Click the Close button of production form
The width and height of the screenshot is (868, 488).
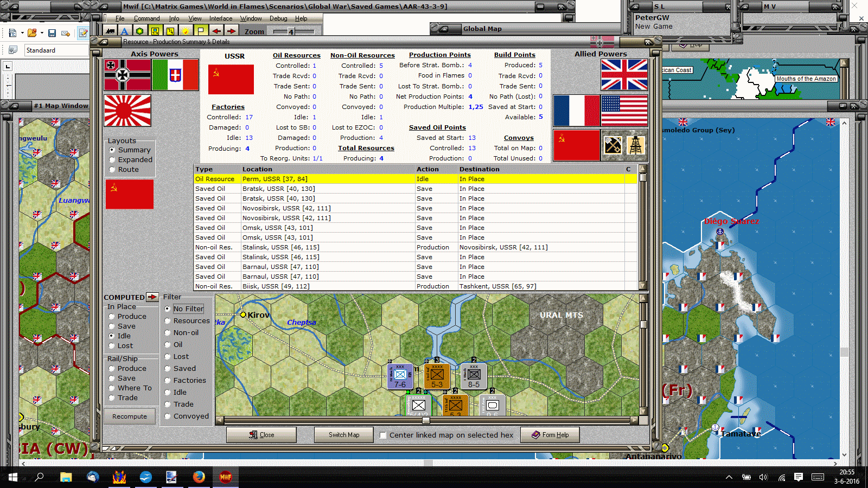point(261,435)
